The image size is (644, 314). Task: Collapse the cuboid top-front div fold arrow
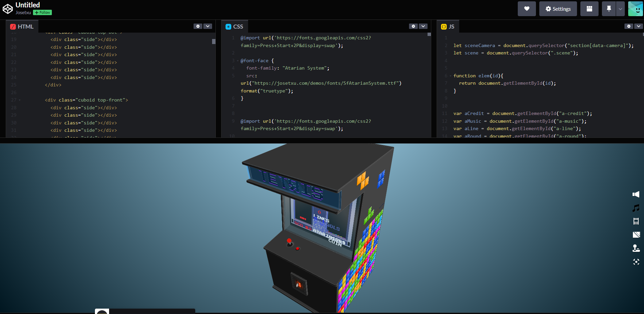(x=20, y=100)
